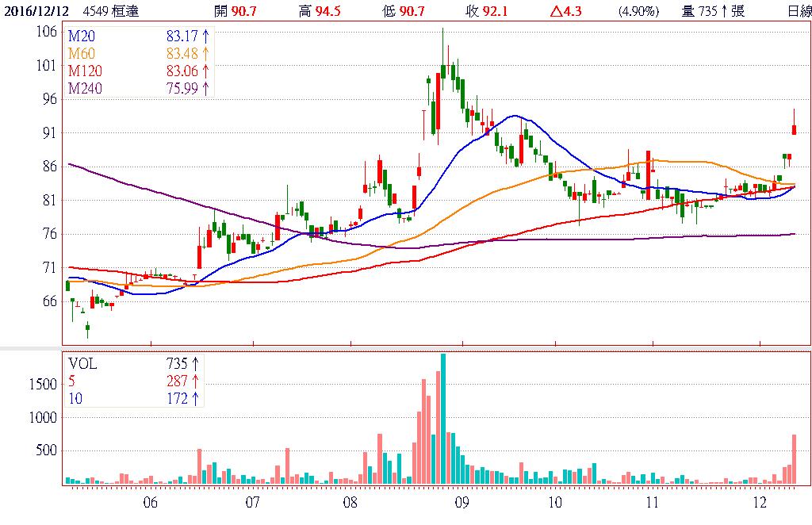Click the M20 moving average legend entry
This screenshot has height=525, width=812.
click(x=80, y=36)
